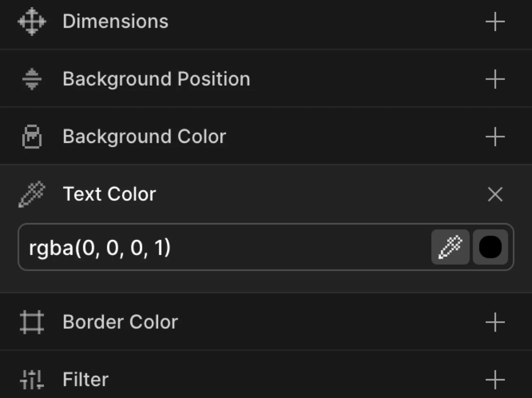Remove the Text Color property via the X
Image resolution: width=532 pixels, height=398 pixels.
pyautogui.click(x=495, y=194)
